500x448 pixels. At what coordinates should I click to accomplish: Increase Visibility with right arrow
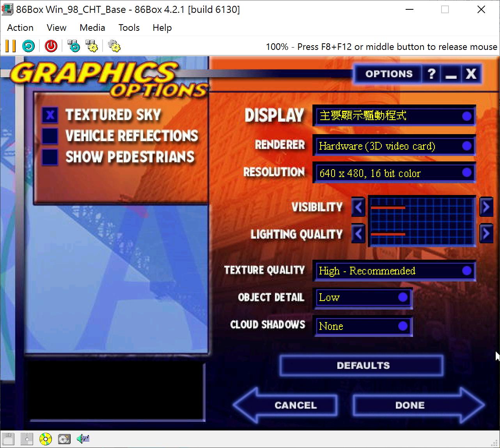pos(486,207)
